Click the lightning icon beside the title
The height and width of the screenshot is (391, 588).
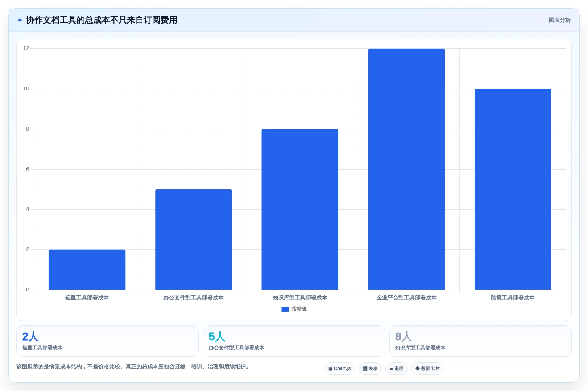[x=20, y=20]
